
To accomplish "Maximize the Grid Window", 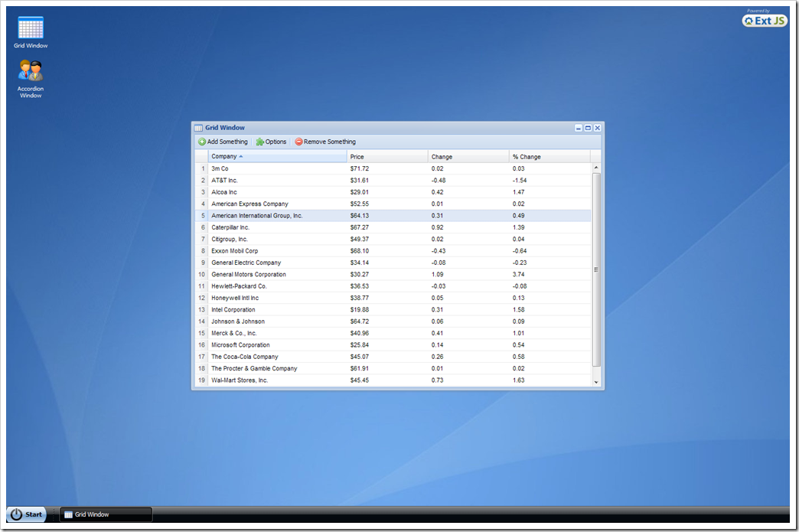I will point(588,128).
